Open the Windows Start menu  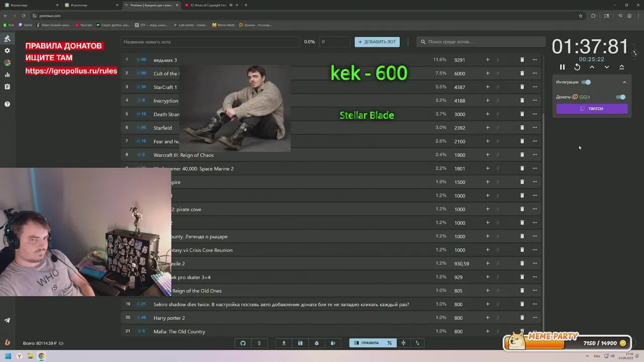tap(8, 356)
